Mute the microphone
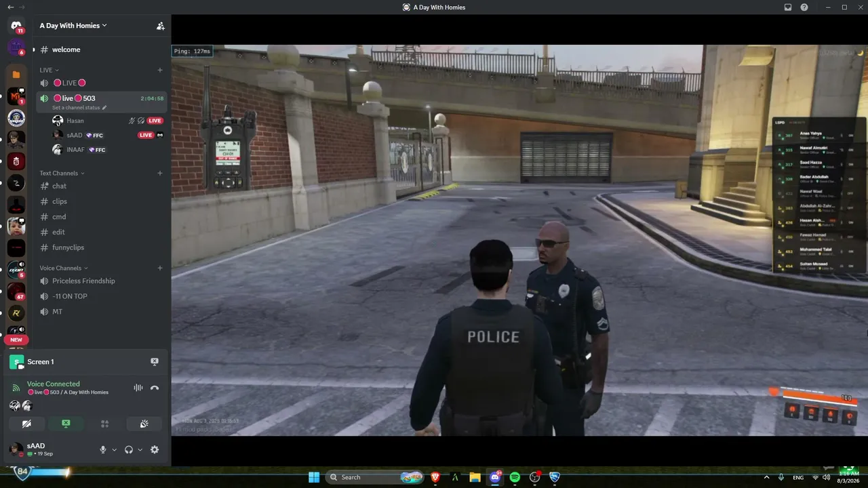 (x=103, y=449)
